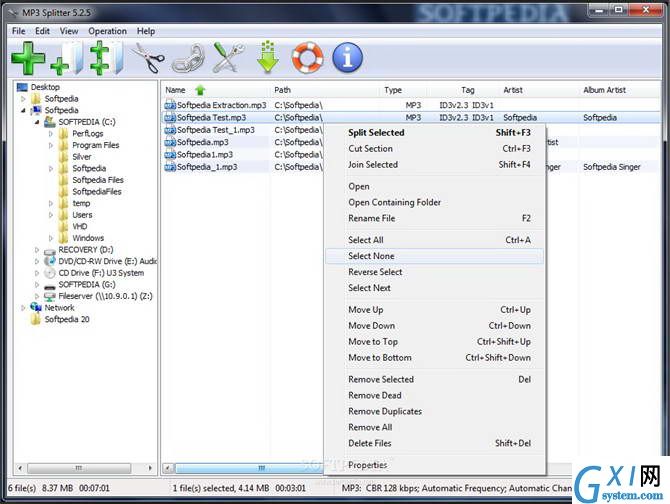Choose Remove Duplicates in the context menu

point(435,411)
